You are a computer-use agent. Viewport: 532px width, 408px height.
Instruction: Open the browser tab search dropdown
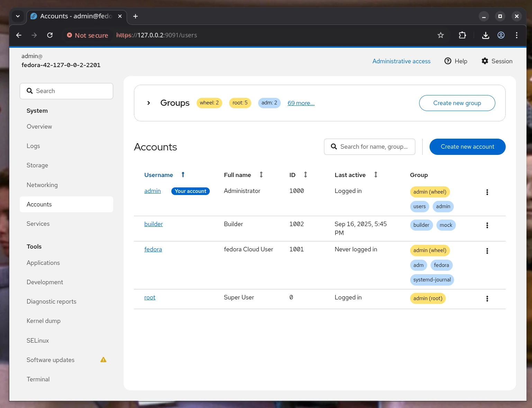click(x=18, y=16)
